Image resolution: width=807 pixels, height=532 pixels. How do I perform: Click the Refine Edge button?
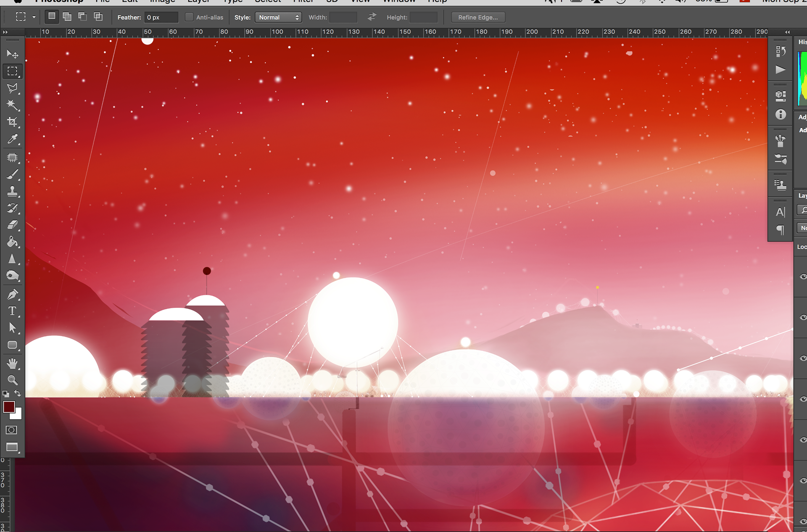coord(478,17)
